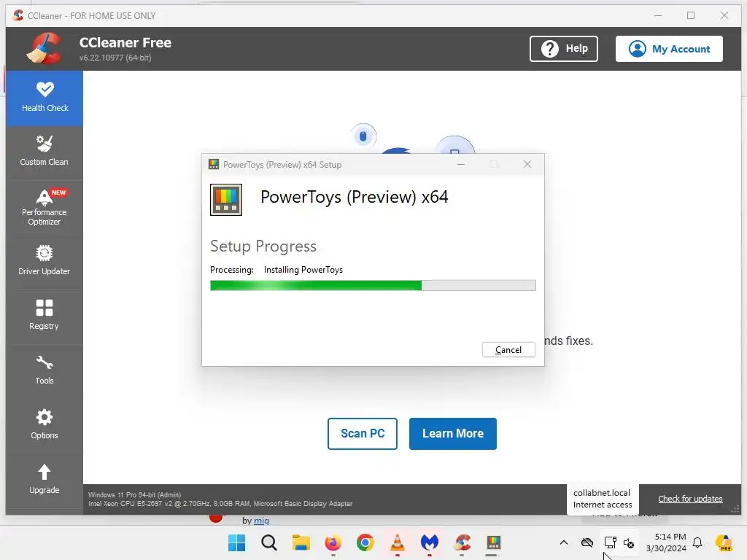Open Health Check in CCleaner sidebar

point(44,98)
